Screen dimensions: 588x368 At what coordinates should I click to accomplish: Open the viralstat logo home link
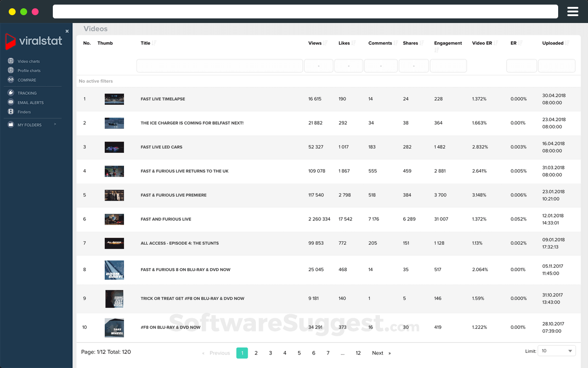click(34, 41)
